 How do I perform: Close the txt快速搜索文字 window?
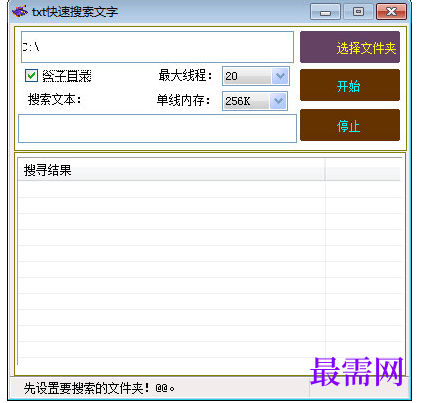[391, 12]
